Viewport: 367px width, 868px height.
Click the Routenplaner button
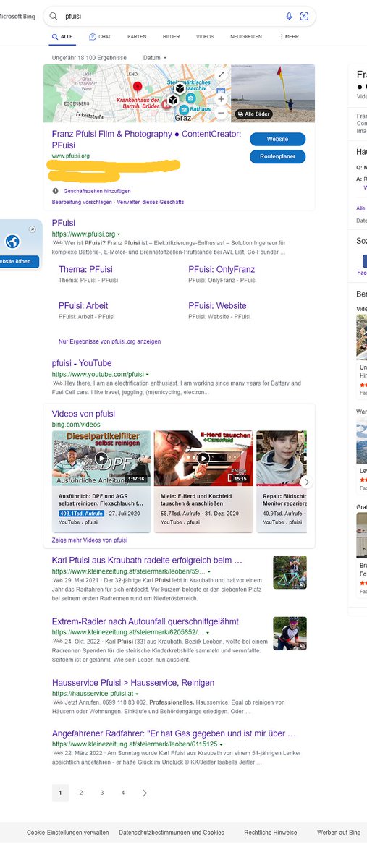point(277,156)
